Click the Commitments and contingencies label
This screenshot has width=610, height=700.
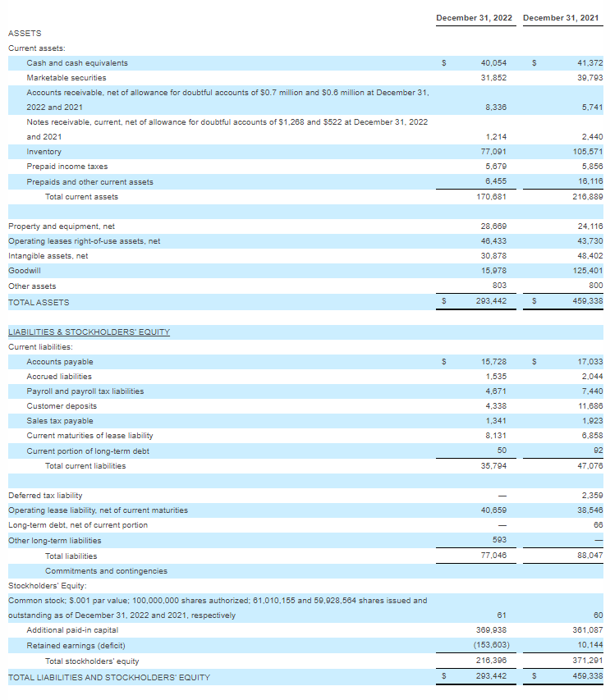pyautogui.click(x=106, y=571)
